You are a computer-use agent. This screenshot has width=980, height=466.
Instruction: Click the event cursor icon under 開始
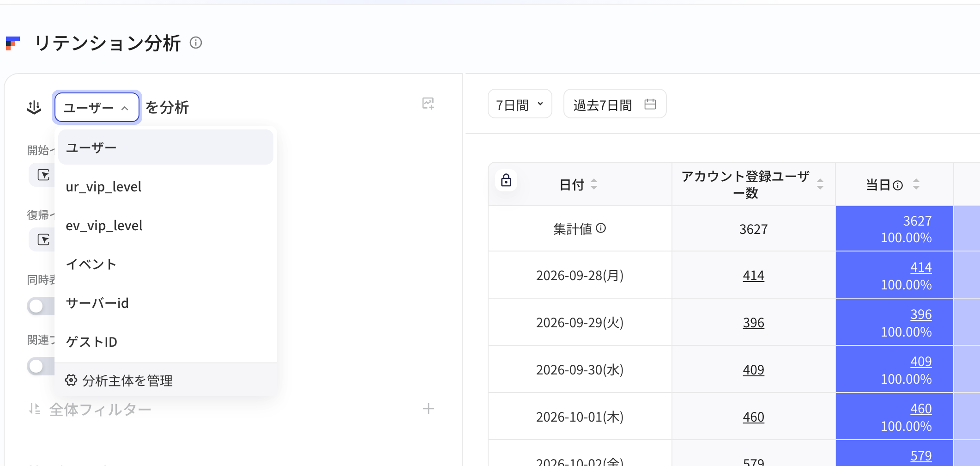43,175
